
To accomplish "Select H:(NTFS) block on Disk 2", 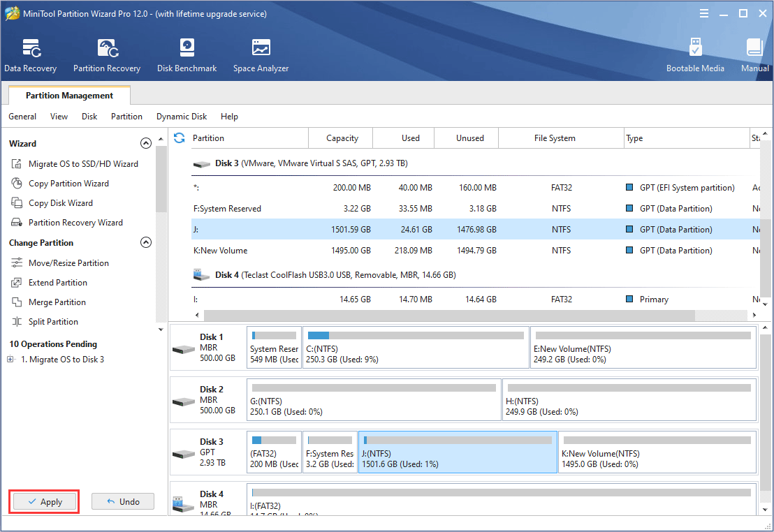I will pos(629,400).
